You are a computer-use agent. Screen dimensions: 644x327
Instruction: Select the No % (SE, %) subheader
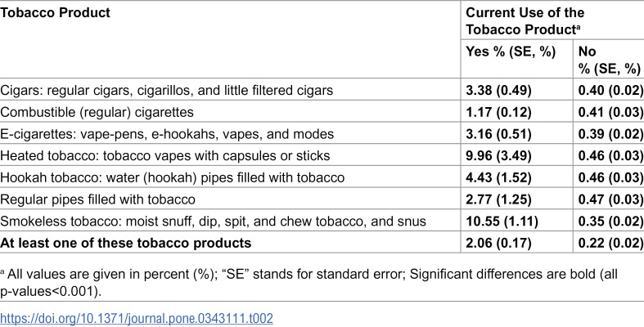[610, 60]
